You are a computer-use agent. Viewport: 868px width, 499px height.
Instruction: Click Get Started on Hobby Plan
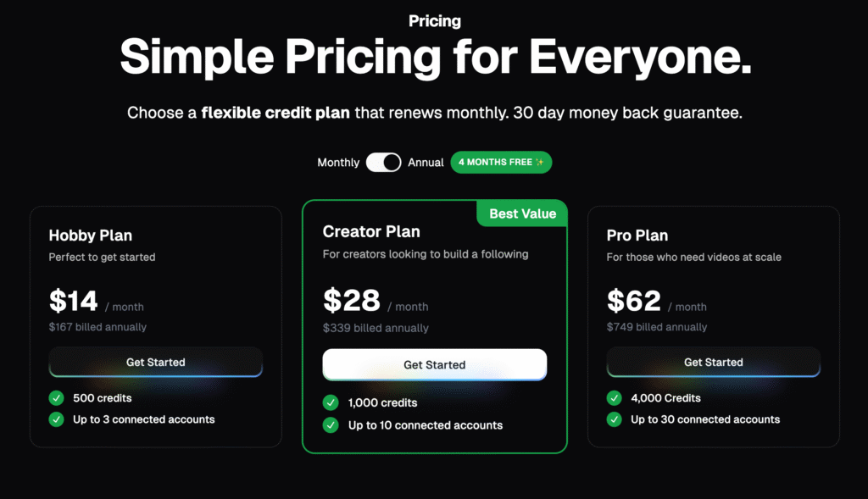pyautogui.click(x=156, y=363)
